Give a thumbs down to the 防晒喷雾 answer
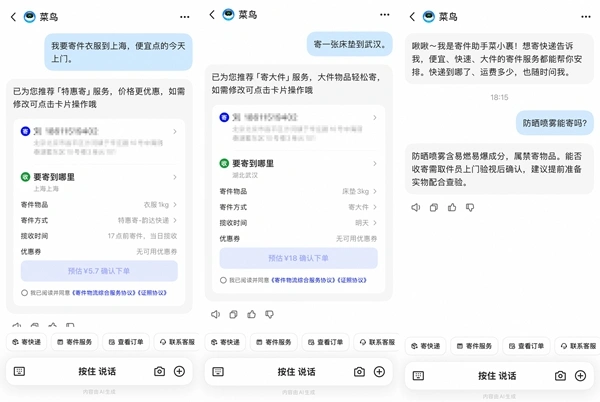This screenshot has width=600, height=402. pyautogui.click(x=470, y=207)
